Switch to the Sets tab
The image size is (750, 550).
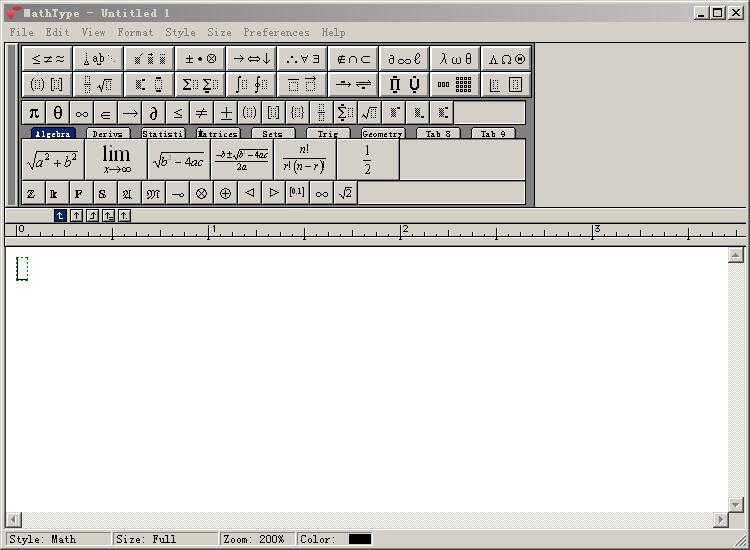click(x=273, y=134)
